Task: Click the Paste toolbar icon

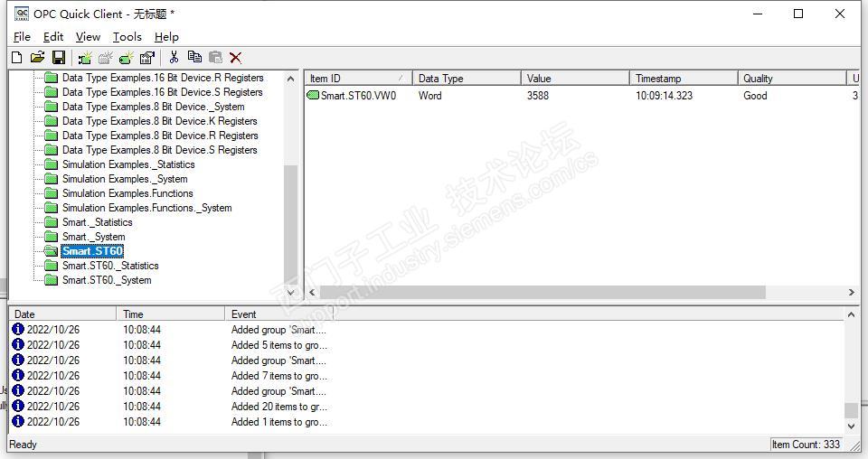Action: pos(215,57)
